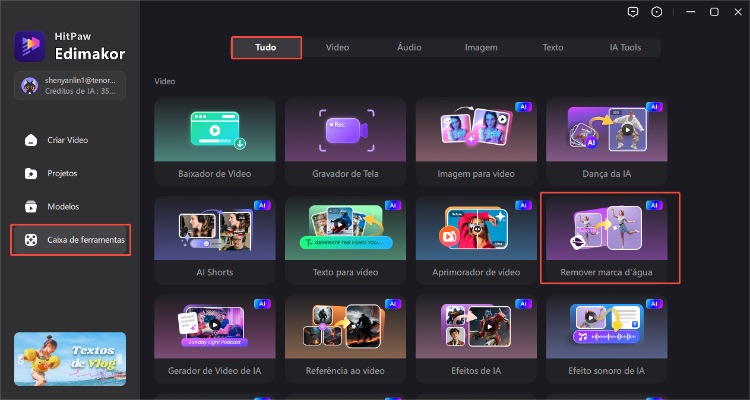Open Remover marca d'água tool
Image resolution: width=750 pixels, height=400 pixels.
click(609, 238)
